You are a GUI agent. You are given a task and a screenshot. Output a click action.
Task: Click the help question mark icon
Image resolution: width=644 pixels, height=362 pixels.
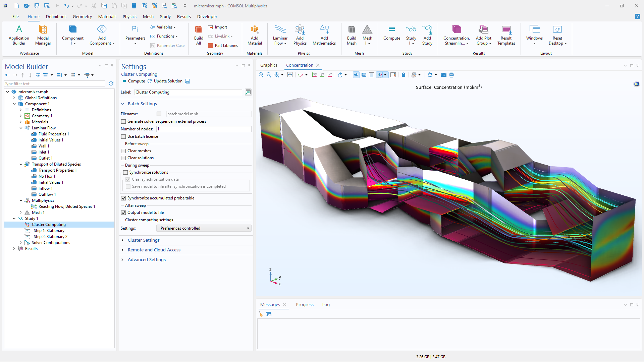coord(637,16)
